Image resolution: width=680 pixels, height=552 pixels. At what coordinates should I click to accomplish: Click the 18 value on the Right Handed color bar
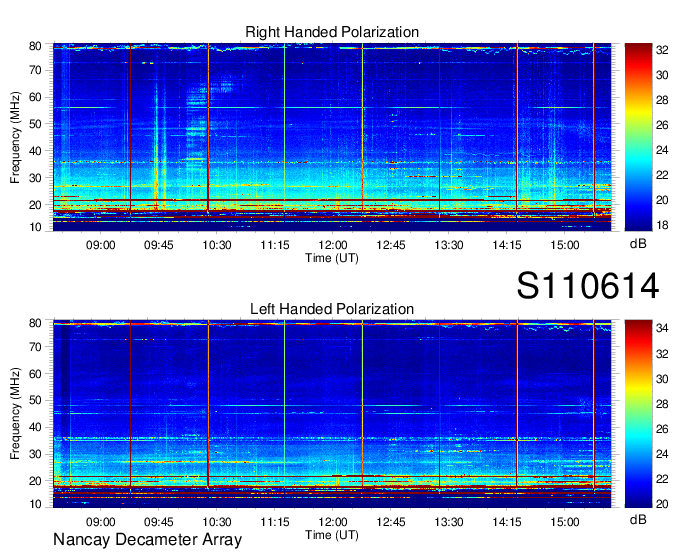pyautogui.click(x=662, y=225)
